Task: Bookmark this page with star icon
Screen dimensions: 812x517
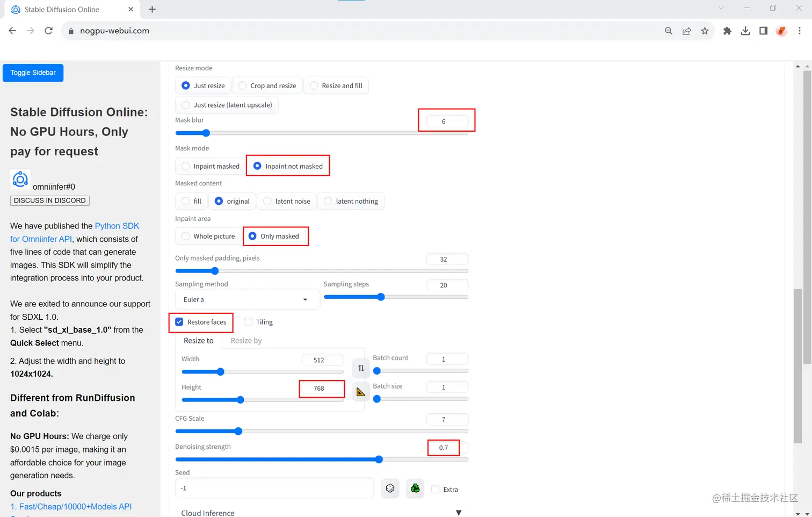Action: coord(705,31)
